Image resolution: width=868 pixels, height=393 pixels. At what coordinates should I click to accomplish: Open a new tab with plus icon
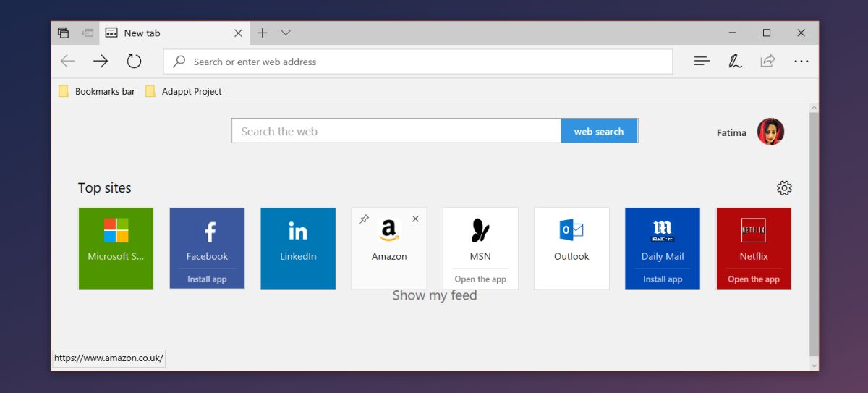pyautogui.click(x=263, y=33)
